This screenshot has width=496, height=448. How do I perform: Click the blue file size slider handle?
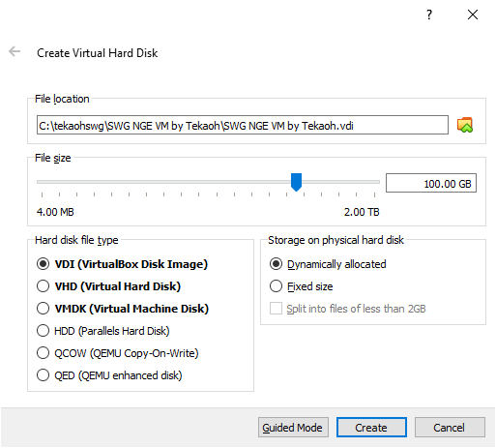click(x=296, y=182)
